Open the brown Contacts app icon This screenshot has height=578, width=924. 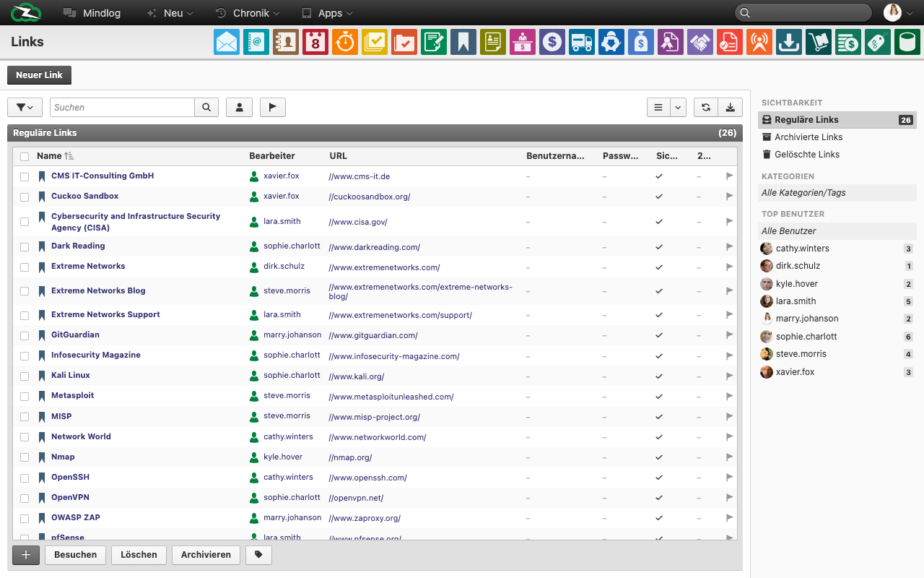pos(286,42)
